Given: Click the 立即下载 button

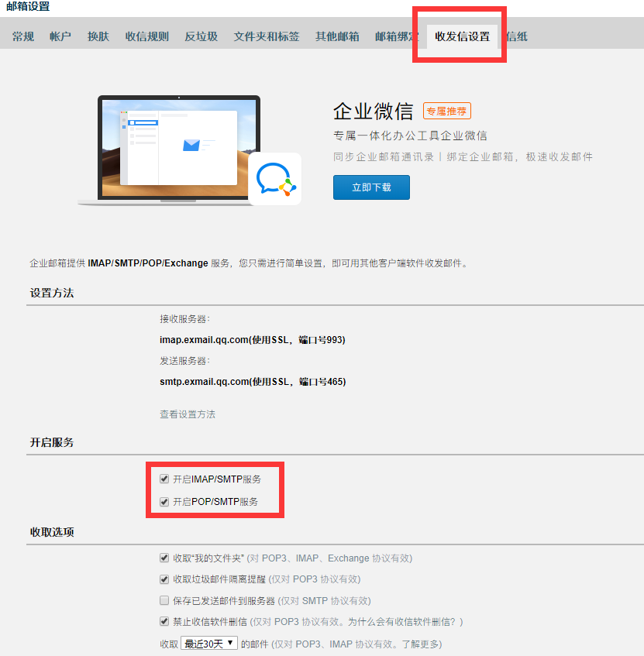Looking at the screenshot, I should pos(371,187).
